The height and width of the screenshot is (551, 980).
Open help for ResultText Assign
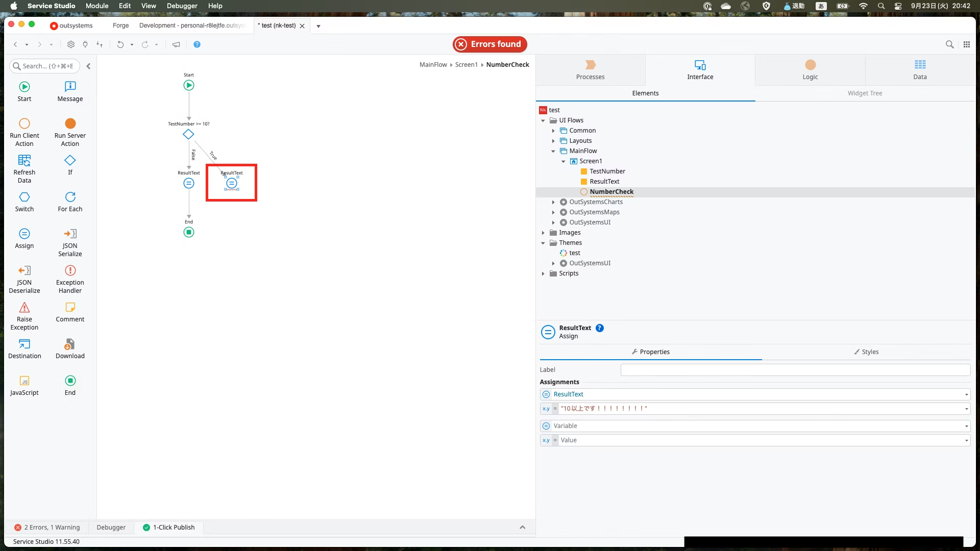[x=600, y=328]
